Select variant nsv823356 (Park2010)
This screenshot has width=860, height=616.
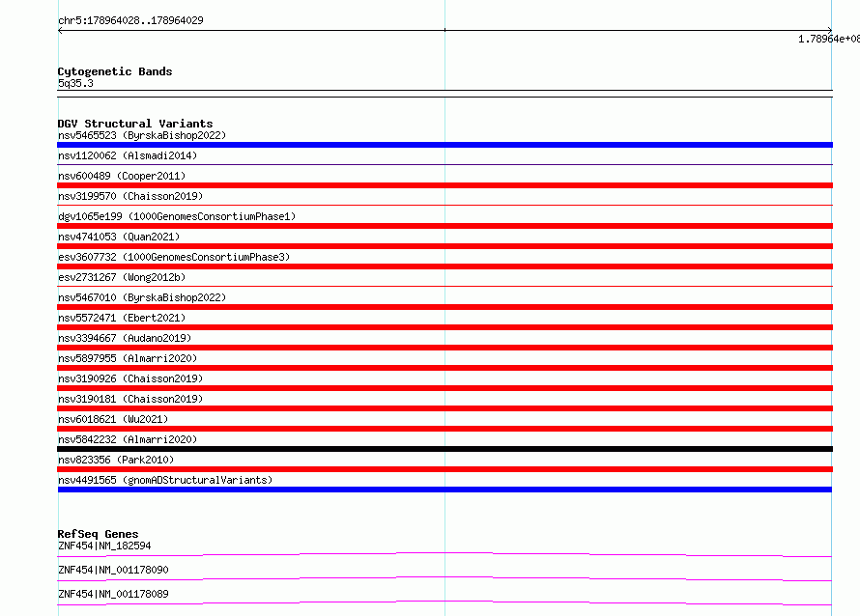click(116, 460)
